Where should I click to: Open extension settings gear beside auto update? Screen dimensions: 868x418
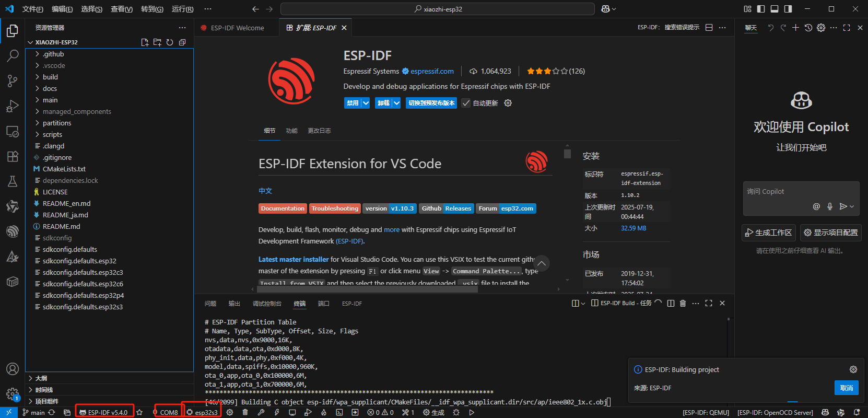[x=508, y=103]
